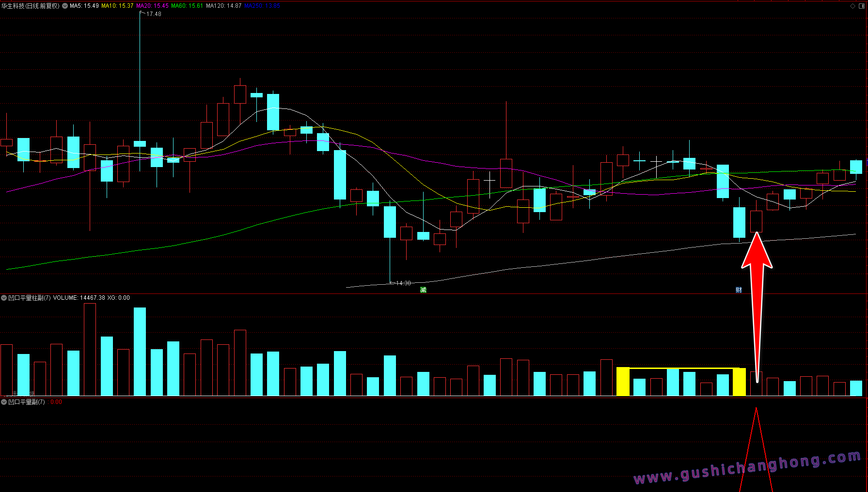The width and height of the screenshot is (868, 492).
Task: Select the green MA60 label
Action: tap(187, 6)
